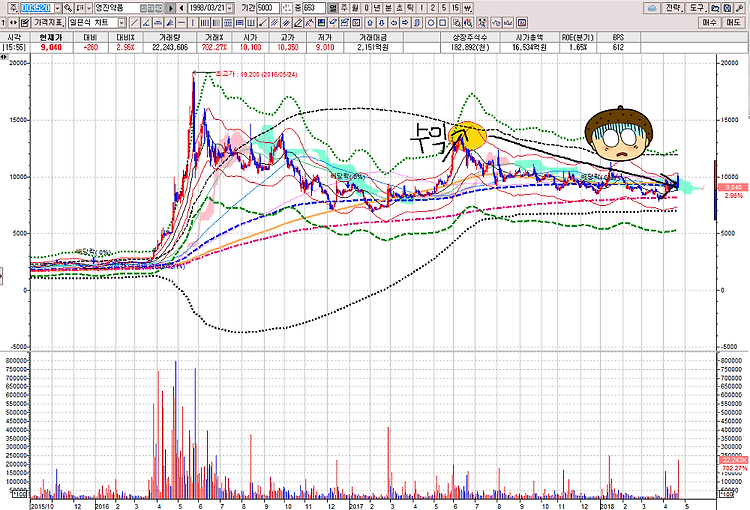
Task: Click the 최고가 19,200 label on chart
Action: pos(256,74)
